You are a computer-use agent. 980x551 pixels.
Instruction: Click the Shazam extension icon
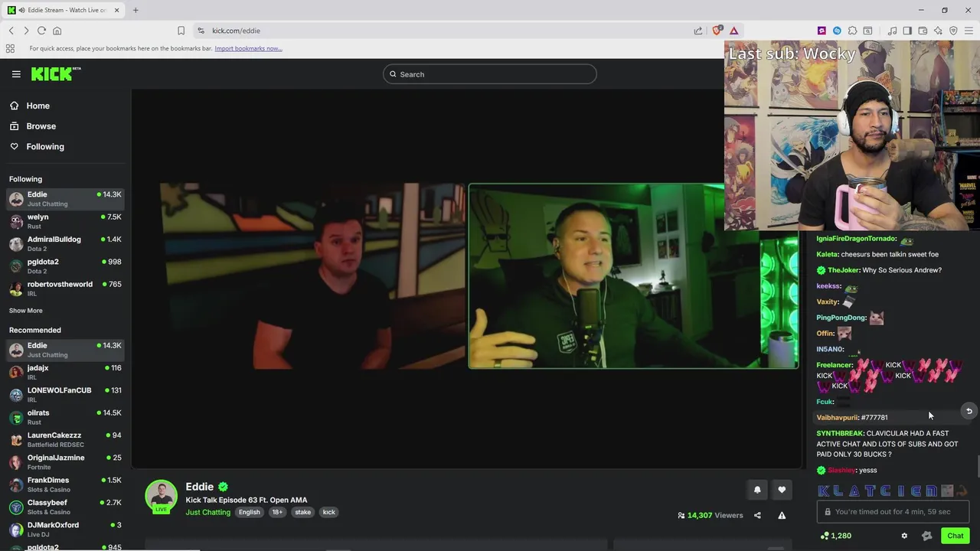[837, 31]
